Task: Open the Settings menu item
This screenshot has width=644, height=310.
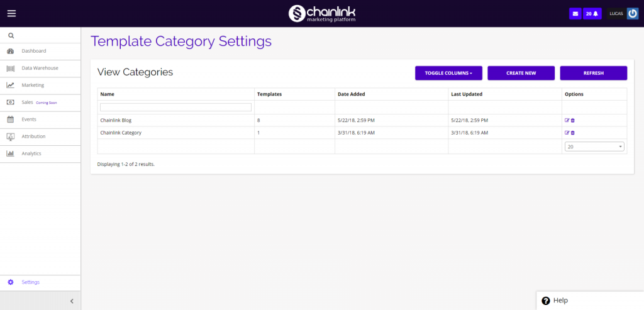Action: (x=40, y=282)
